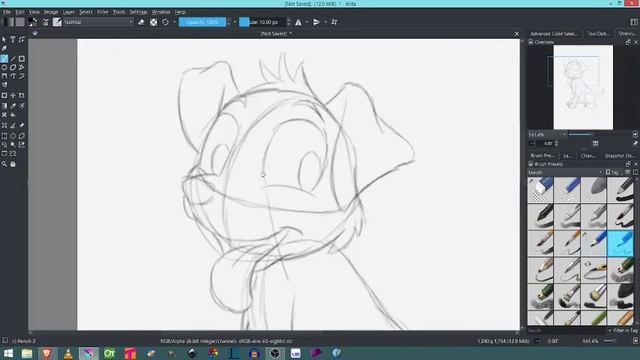The image size is (640, 360).
Task: Click the Tag button in Brush Presets
Action: (612, 172)
